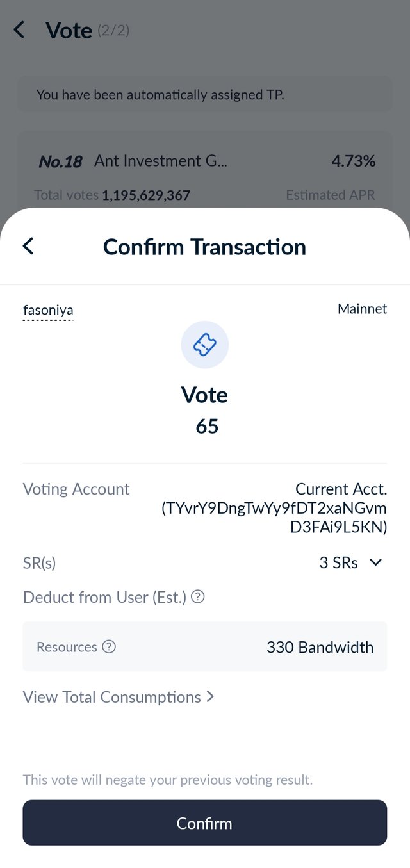Tap the chevron after View Total Consumptions

tap(210, 697)
